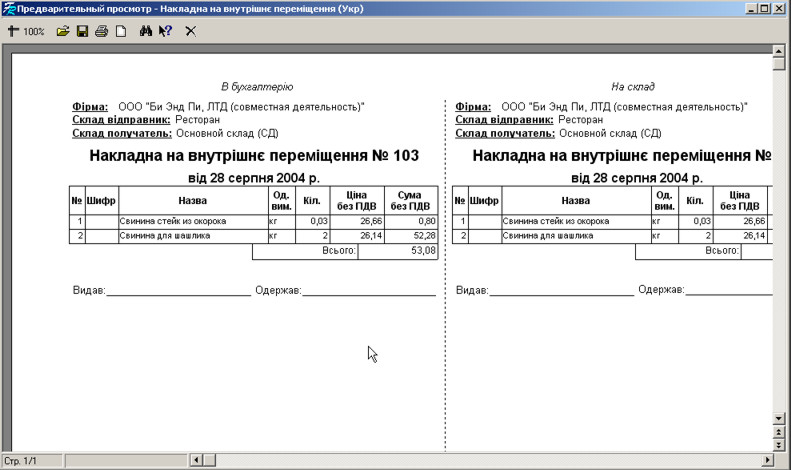Open the window system menu icon
791x470 pixels.
[x=9, y=8]
